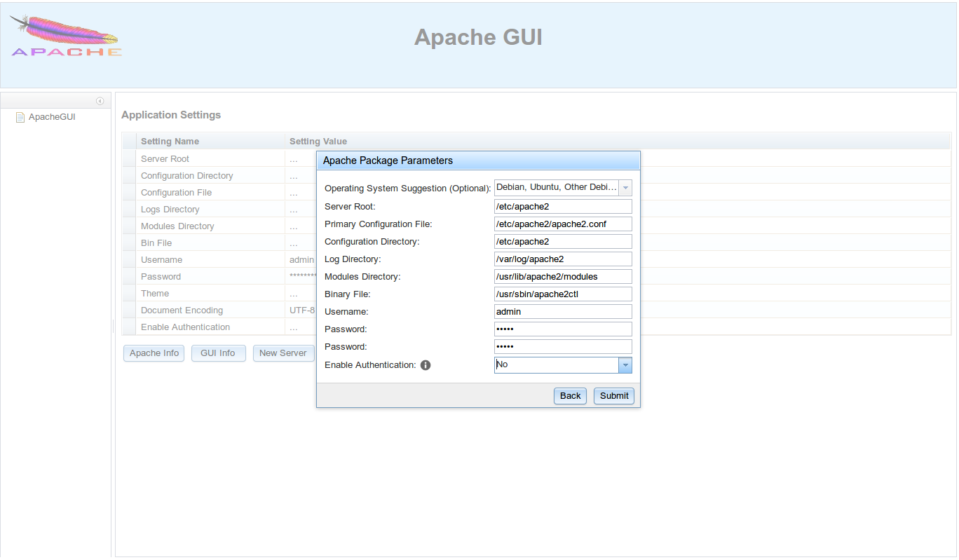This screenshot has width=959, height=560.
Task: Open Enable Authentication dropdown arrow
Action: 625,365
